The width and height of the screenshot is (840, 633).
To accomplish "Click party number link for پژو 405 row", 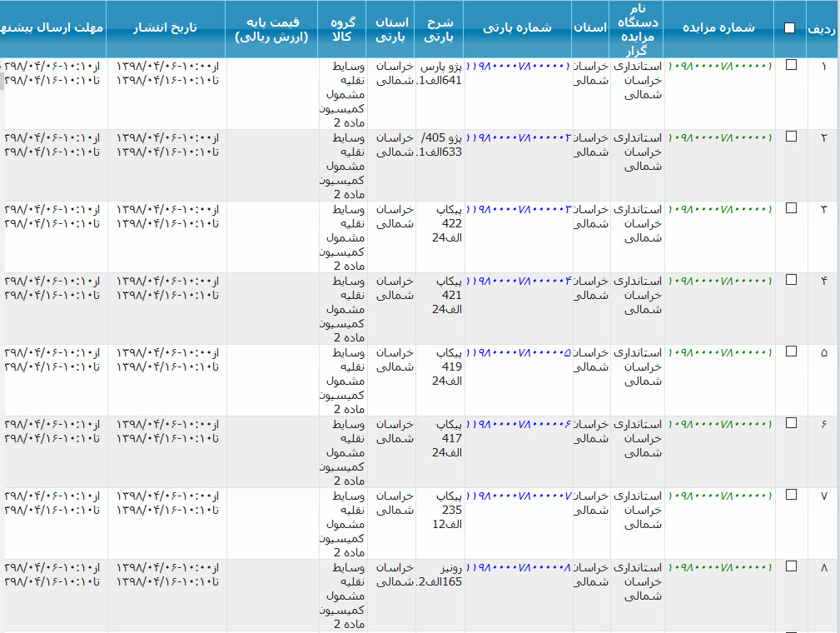I will point(518,138).
